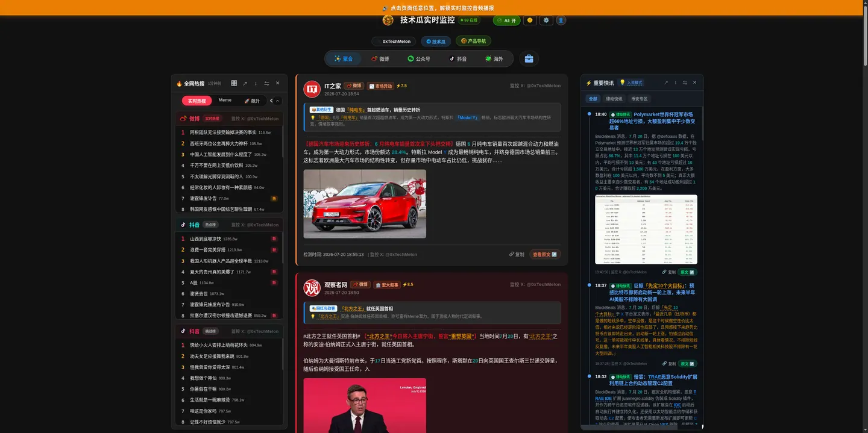Collapse filter row with chevron up

[x=278, y=101]
